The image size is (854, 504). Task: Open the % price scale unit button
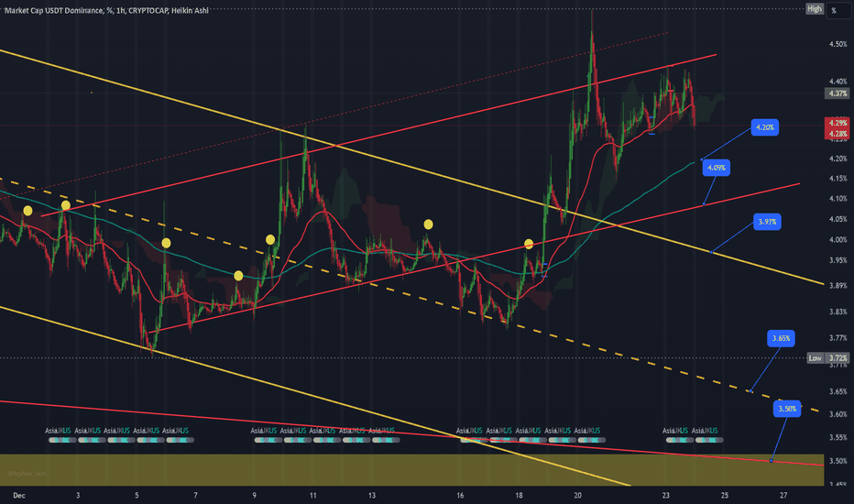coord(839,10)
